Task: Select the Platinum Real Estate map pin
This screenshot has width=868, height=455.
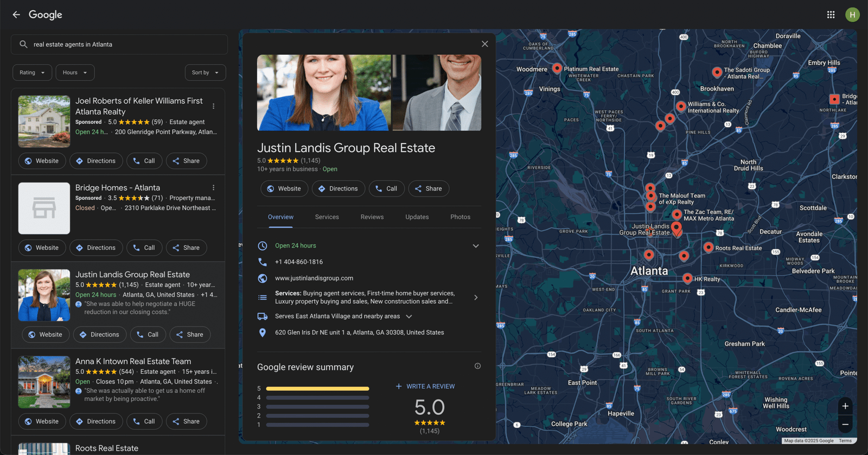Action: pos(557,68)
